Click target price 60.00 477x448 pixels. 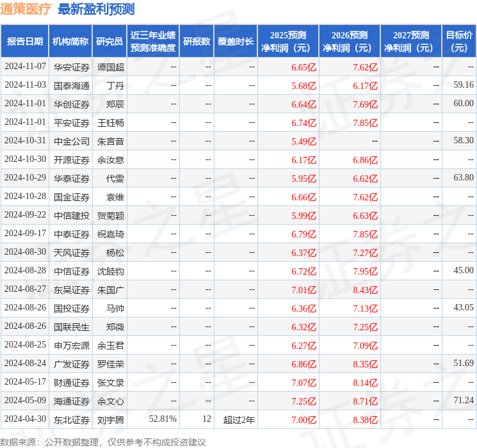click(464, 104)
